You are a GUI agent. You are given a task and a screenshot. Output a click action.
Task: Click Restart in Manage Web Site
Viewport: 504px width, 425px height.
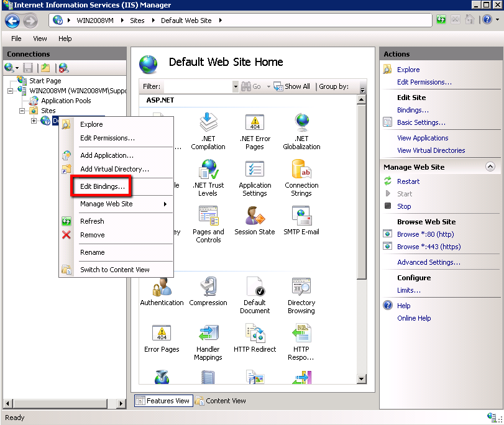click(x=408, y=181)
